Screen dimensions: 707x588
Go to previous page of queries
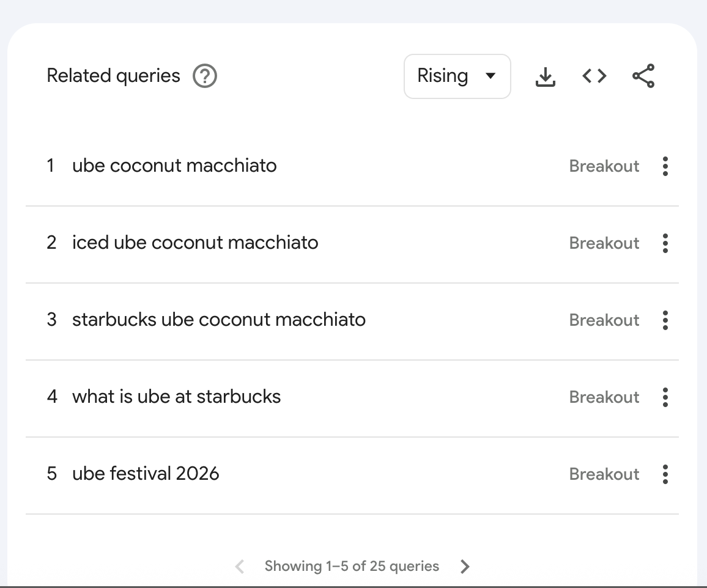tap(240, 567)
